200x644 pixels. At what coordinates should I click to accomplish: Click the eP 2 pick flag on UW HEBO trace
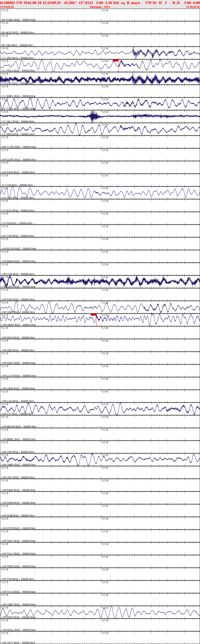[x=93, y=315]
